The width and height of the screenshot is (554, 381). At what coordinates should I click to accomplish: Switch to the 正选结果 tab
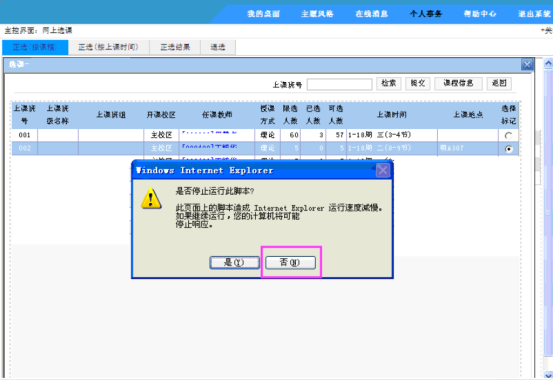(x=175, y=47)
